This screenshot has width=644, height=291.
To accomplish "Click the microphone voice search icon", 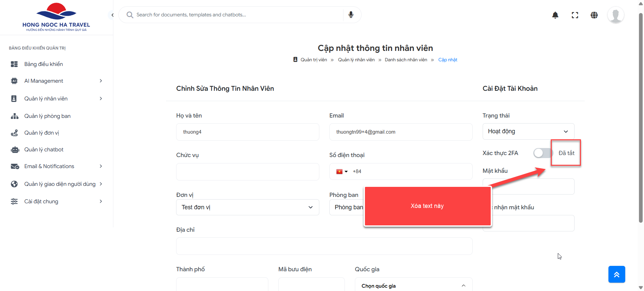I will [x=351, y=15].
